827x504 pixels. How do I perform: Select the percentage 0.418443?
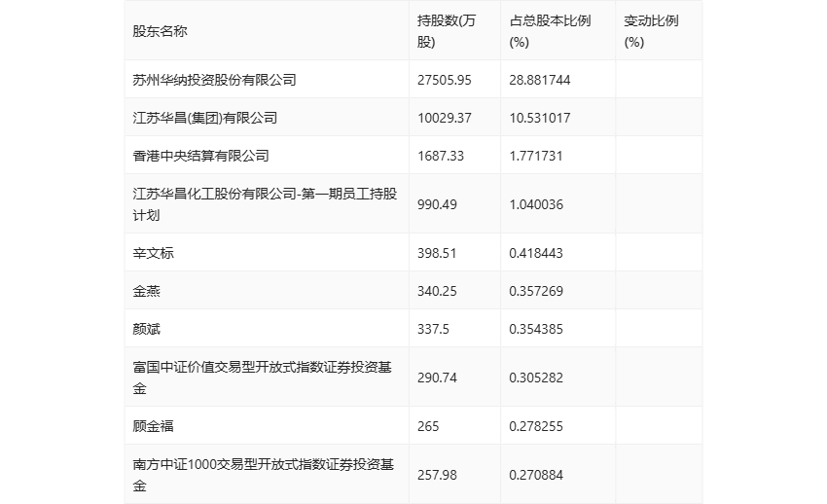536,253
